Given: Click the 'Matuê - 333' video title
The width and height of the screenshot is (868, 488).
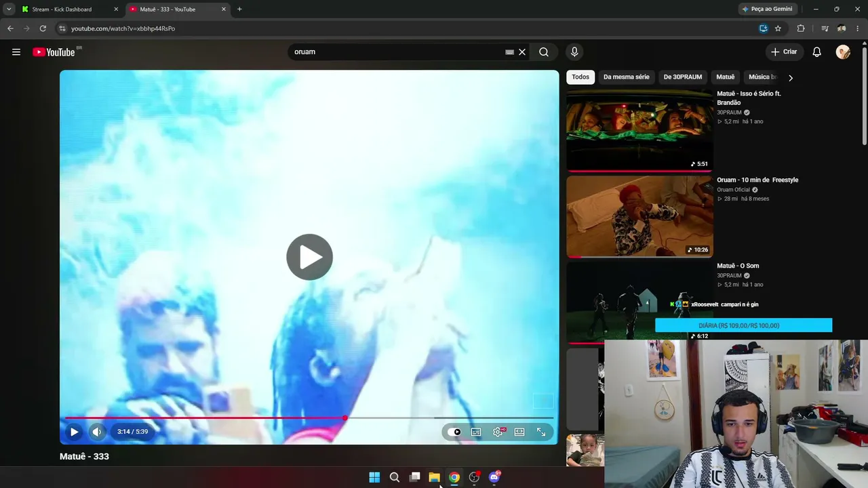Looking at the screenshot, I should (x=84, y=457).
